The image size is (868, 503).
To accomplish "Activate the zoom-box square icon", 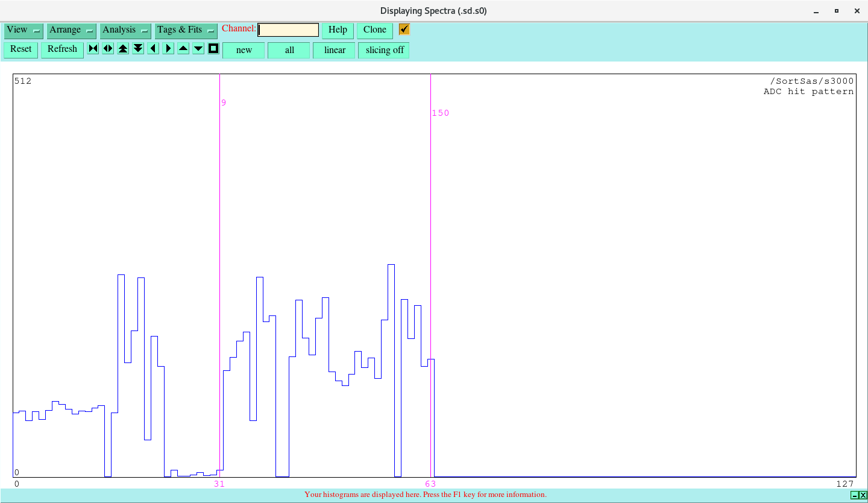I will pyautogui.click(x=213, y=48).
